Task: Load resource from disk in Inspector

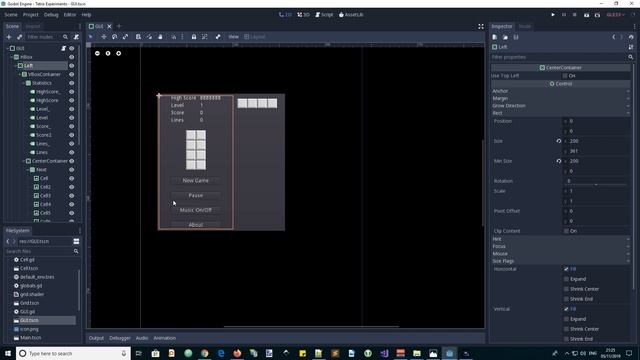Action: point(505,37)
